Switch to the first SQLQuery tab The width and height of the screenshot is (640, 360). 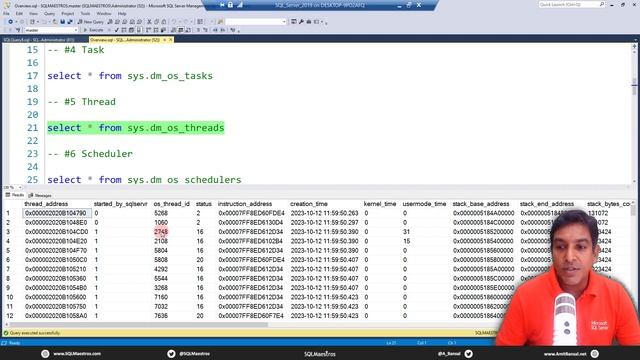tap(39, 40)
